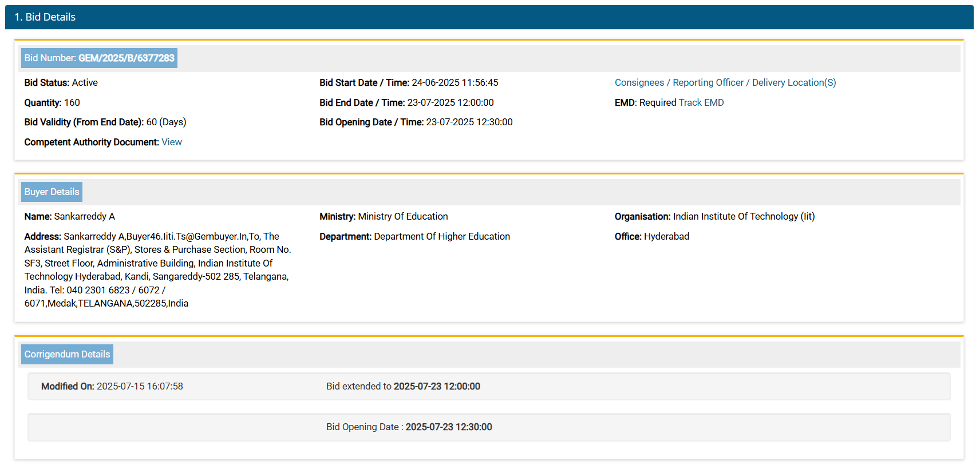
Task: Open the Competent Authority Document View link
Action: pyautogui.click(x=171, y=142)
